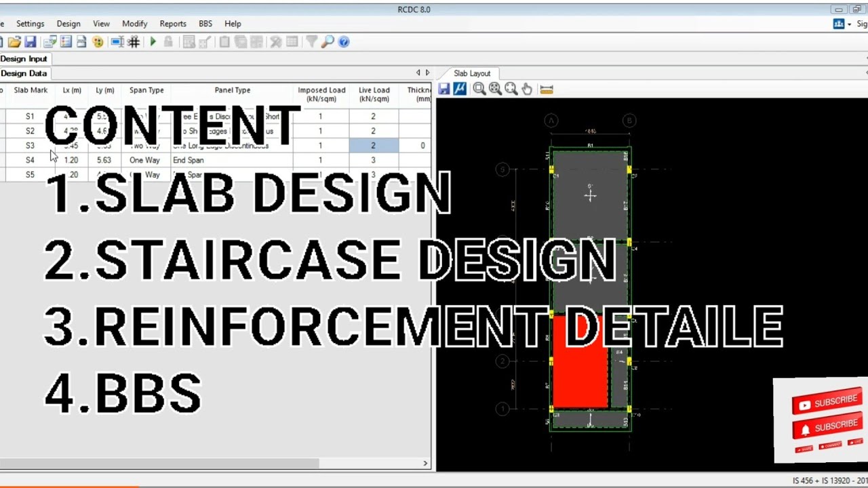Click the blue M icon in Slab Layout toolbar
This screenshot has height=488, width=868.
[x=460, y=89]
